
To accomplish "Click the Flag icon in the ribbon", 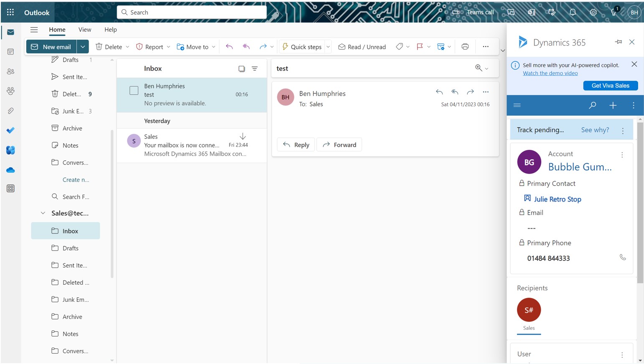I will coord(420,47).
